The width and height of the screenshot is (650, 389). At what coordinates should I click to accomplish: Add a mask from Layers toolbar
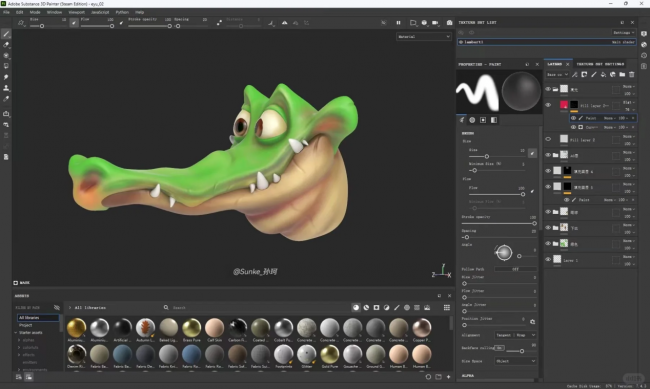point(584,75)
